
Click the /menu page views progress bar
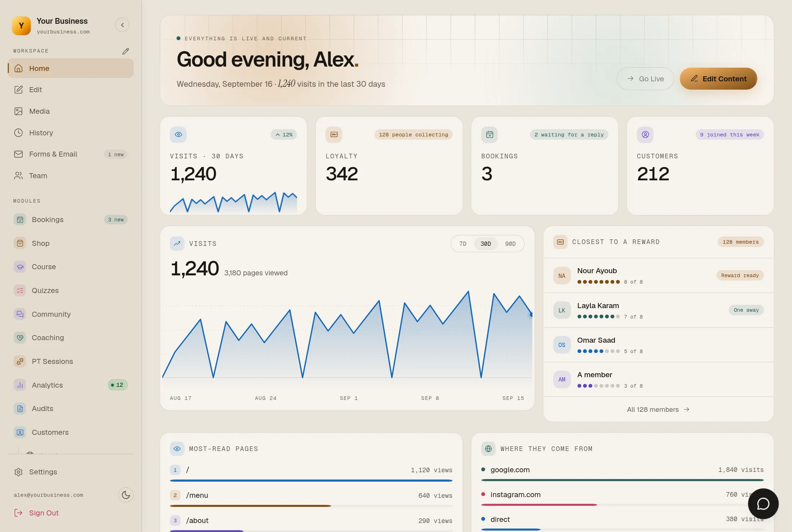tap(311, 506)
